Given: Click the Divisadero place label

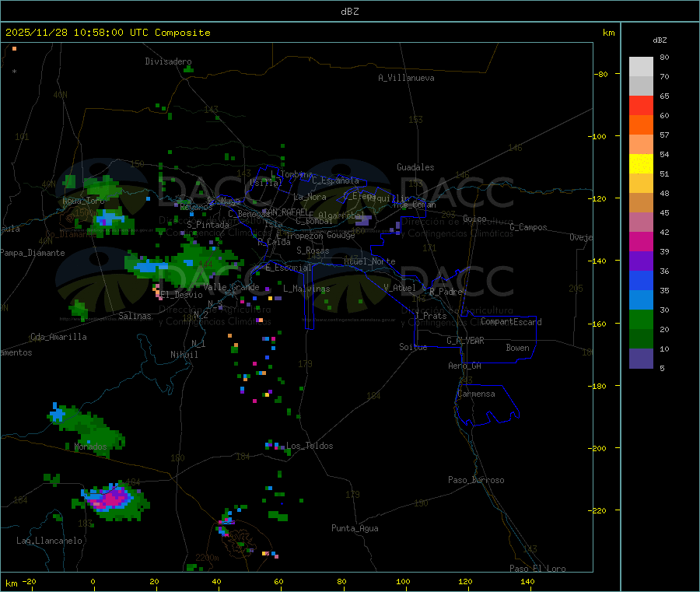Looking at the screenshot, I should [x=168, y=61].
